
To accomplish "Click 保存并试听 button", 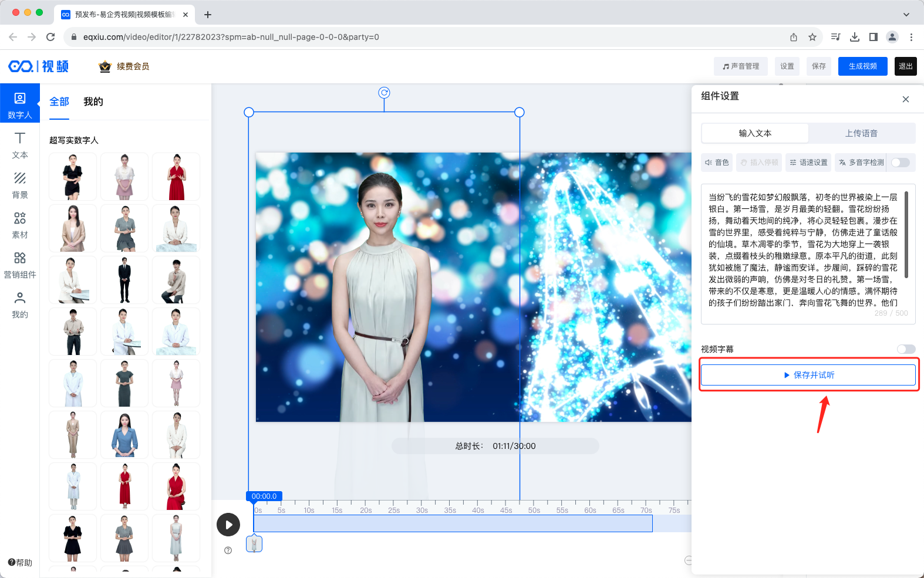I will click(808, 375).
